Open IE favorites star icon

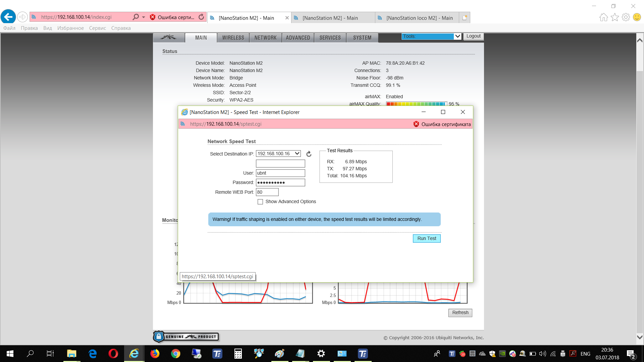[x=614, y=17]
